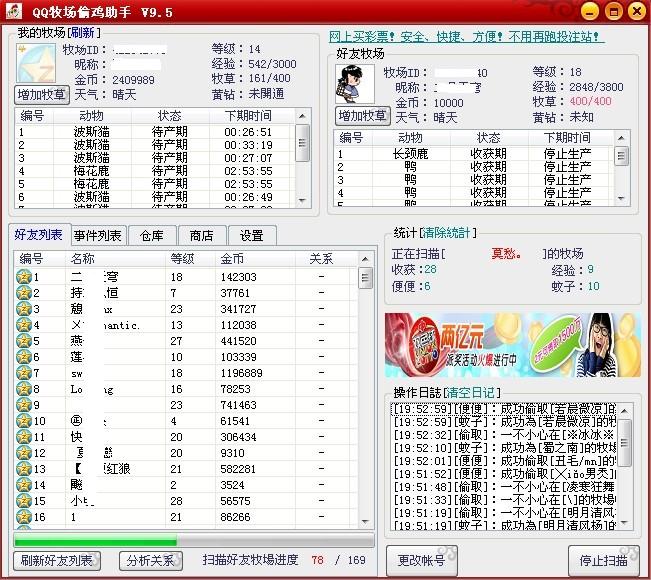Image resolution: width=651 pixels, height=580 pixels.
Task: Click 状态 header in friend animals list
Action: tap(489, 138)
